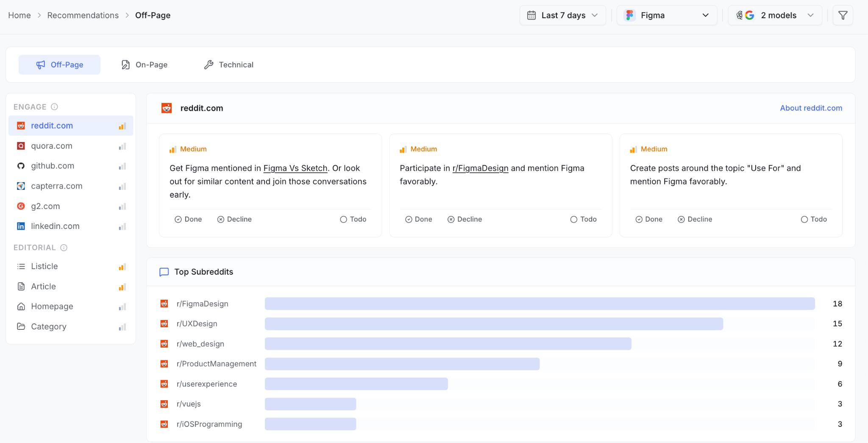868x443 pixels.
Task: Click the g2 icon in the sidebar
Action: click(21, 206)
